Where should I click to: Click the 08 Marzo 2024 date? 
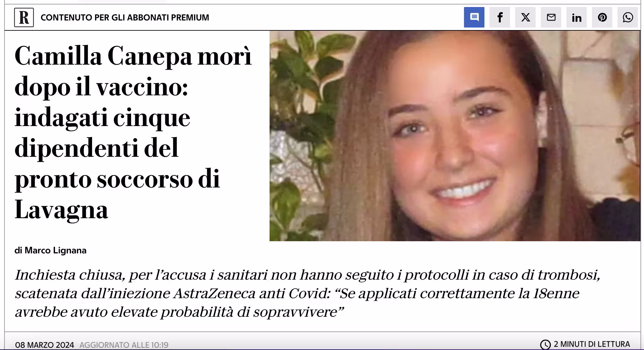tap(44, 345)
